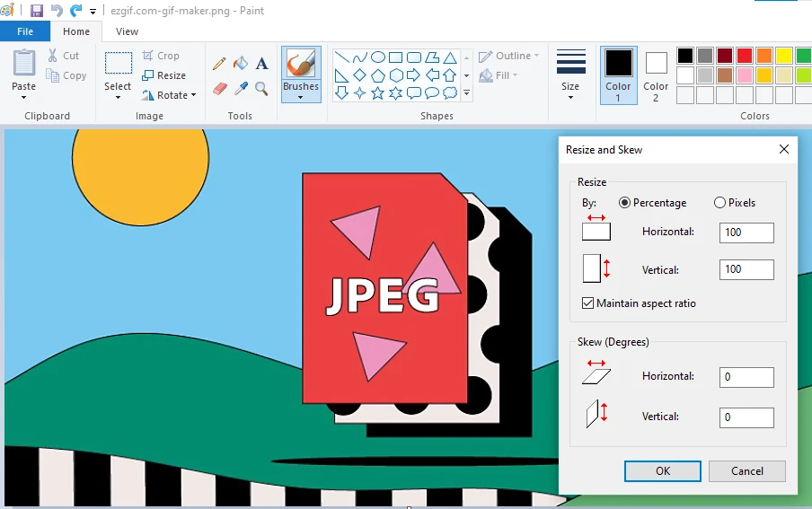Click the Skew Vertical degrees field
The height and width of the screenshot is (509, 812).
coord(746,417)
